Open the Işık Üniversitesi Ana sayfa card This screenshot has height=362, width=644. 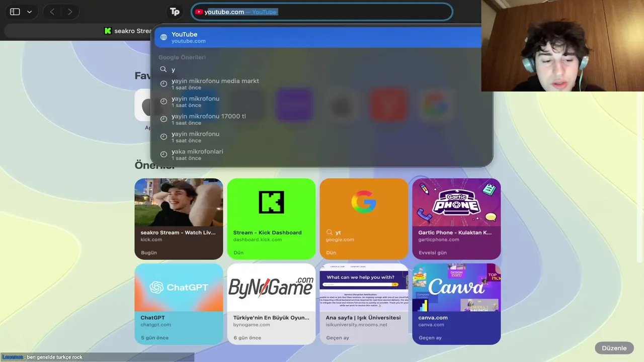(x=364, y=304)
